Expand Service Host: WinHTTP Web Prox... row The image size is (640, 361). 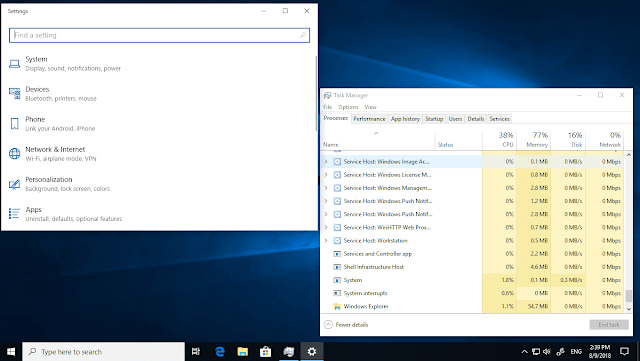click(326, 227)
